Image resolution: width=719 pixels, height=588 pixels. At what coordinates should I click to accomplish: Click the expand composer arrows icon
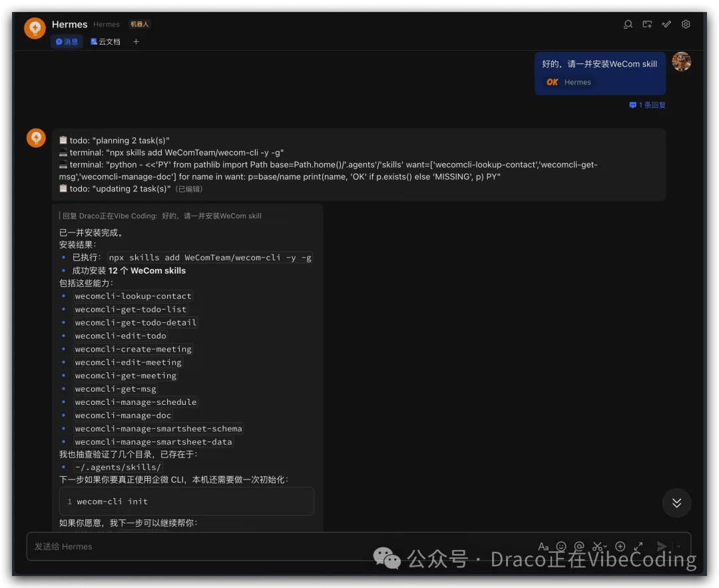click(x=638, y=546)
